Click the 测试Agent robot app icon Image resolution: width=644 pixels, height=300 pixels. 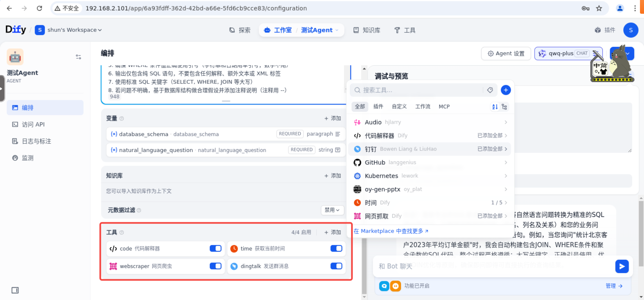[15, 57]
